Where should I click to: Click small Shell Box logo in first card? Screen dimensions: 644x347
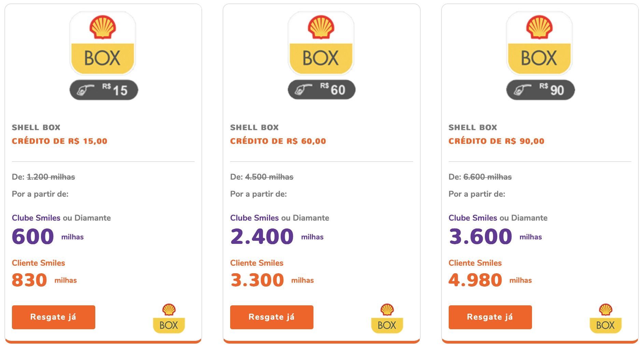[169, 318]
